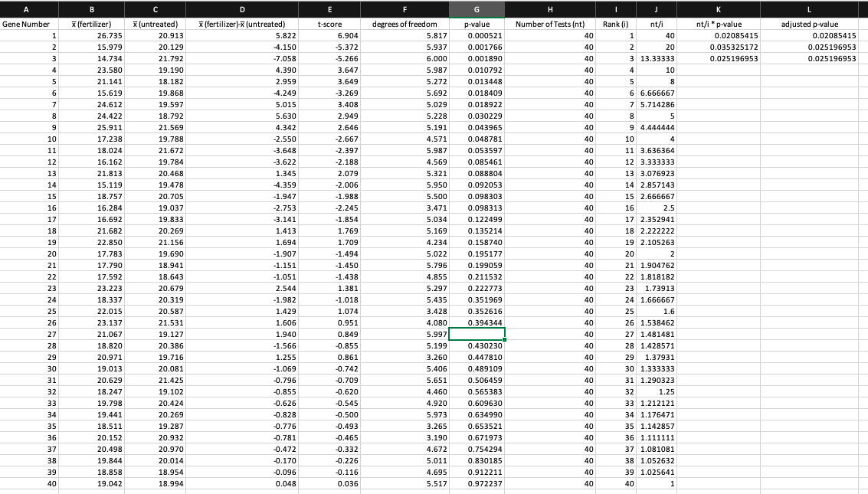Click the 'degrees of freedom' header cell
This screenshot has width=868, height=494.
tap(405, 21)
